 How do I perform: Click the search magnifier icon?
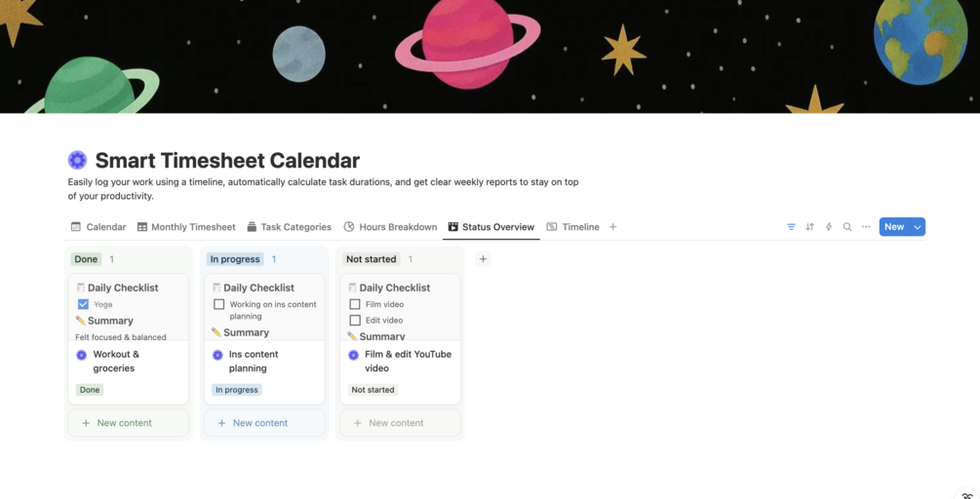pos(847,227)
